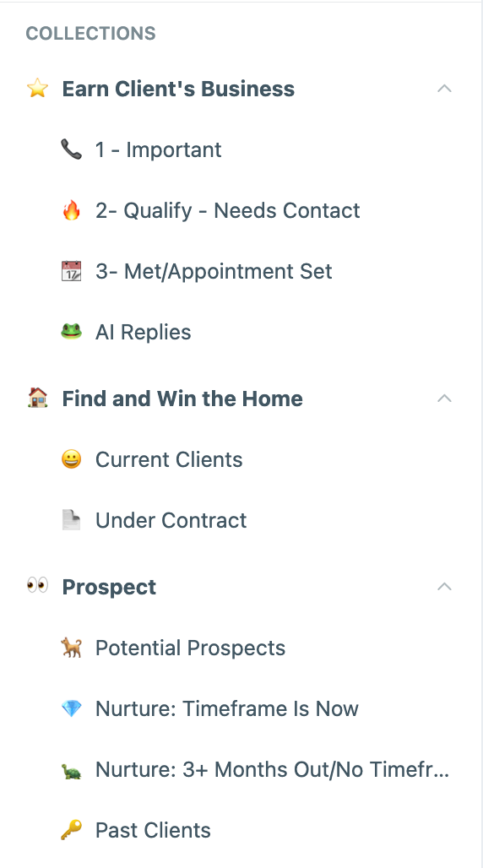Click the dog icon beside Potential Prospects

point(72,647)
